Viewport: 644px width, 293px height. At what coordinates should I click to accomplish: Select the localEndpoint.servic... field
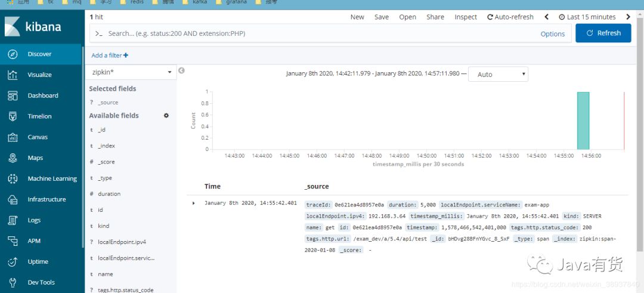(126, 258)
